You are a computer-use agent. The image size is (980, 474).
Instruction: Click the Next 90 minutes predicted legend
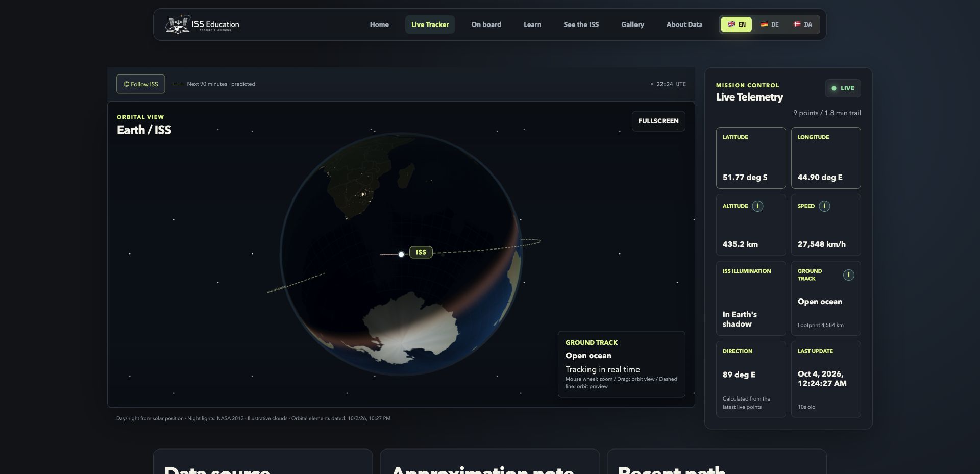click(x=213, y=84)
